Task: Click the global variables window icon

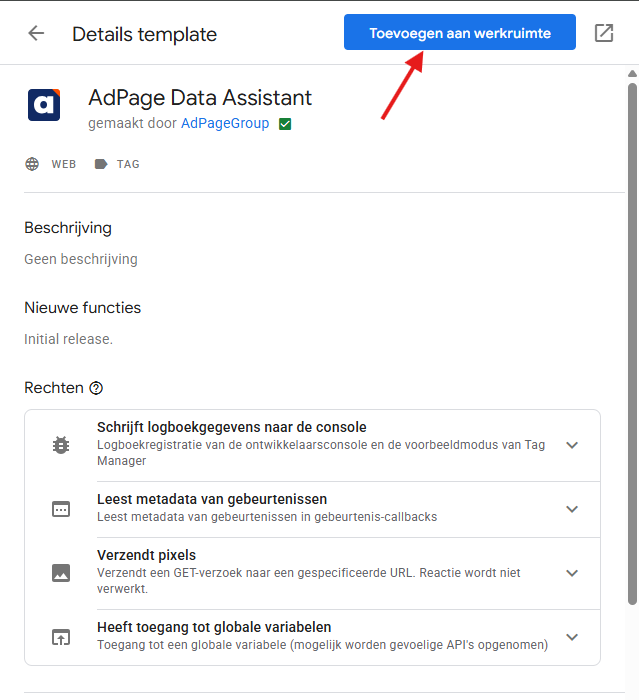Action: click(61, 637)
